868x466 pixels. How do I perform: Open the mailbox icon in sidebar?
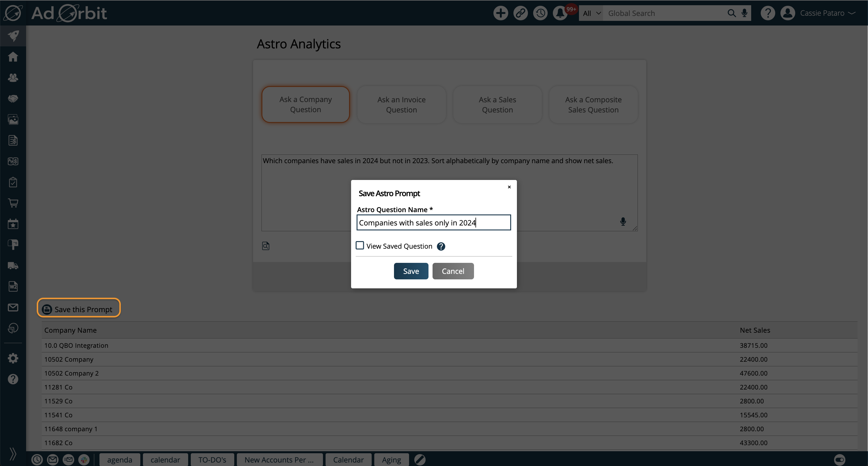coord(13,245)
